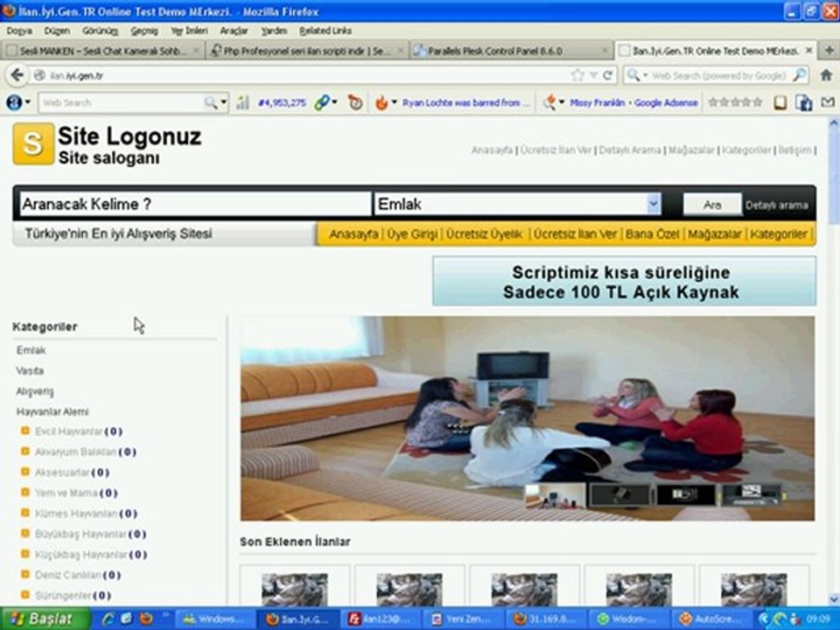Open the Yardım menu
This screenshot has width=840, height=630.
coord(274,31)
